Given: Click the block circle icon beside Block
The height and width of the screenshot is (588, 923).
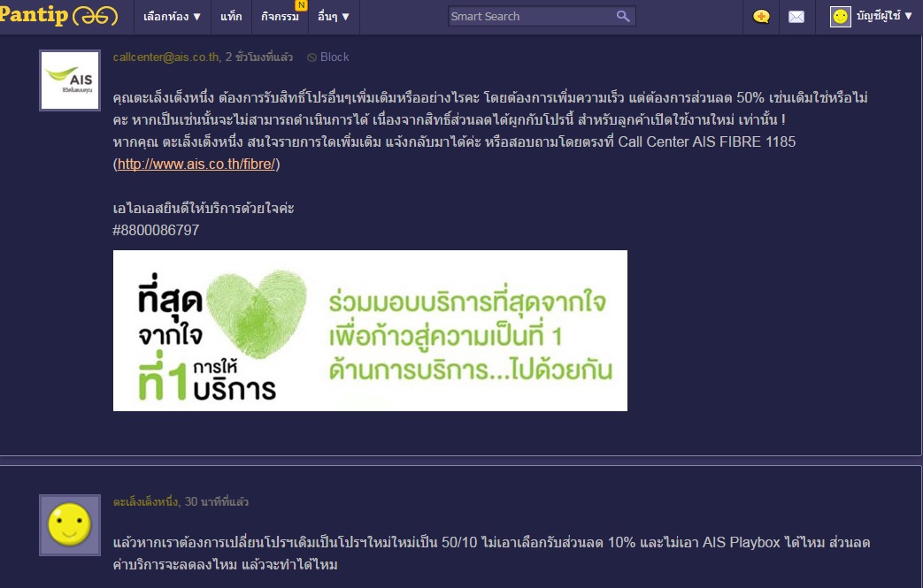Looking at the screenshot, I should pos(312,57).
